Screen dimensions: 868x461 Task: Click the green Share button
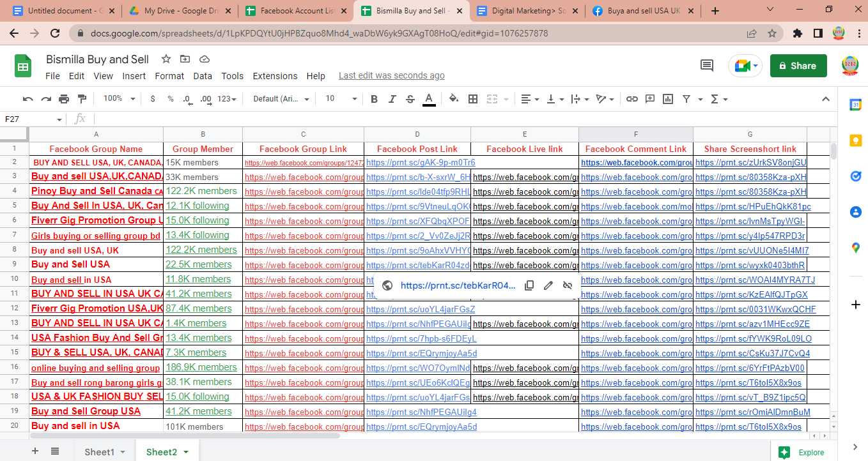click(798, 66)
